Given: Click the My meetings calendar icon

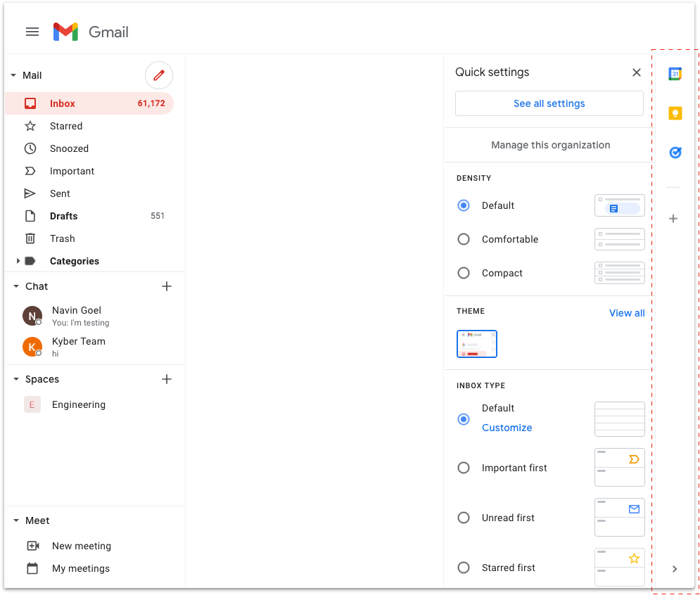Looking at the screenshot, I should point(32,568).
